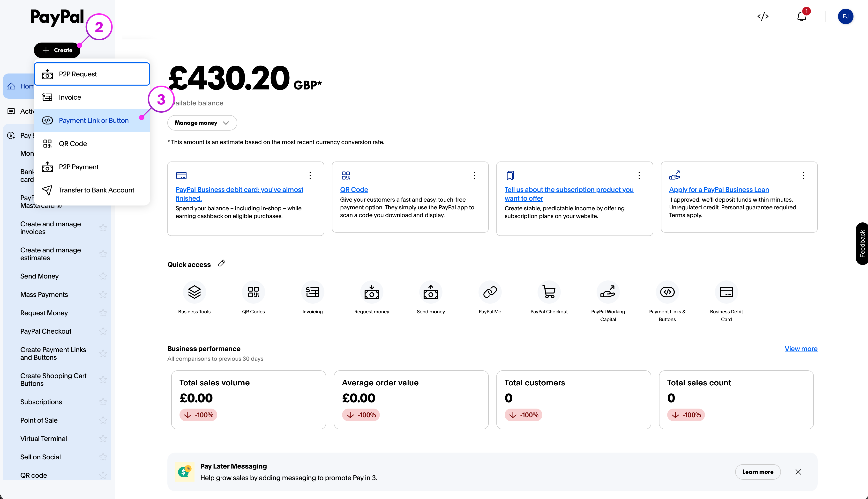This screenshot has height=499, width=868.
Task: Open the Feedback side tab
Action: [862, 244]
